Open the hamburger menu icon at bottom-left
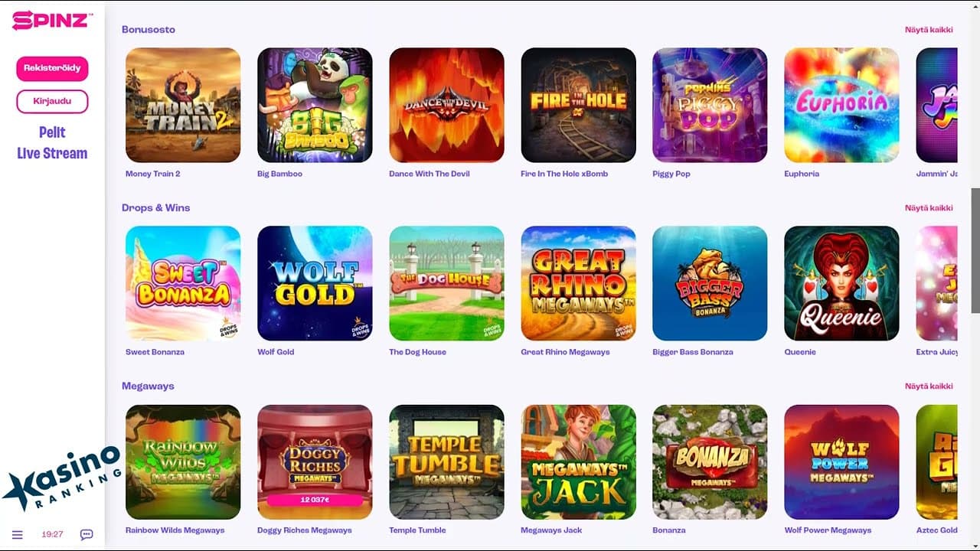 click(18, 534)
